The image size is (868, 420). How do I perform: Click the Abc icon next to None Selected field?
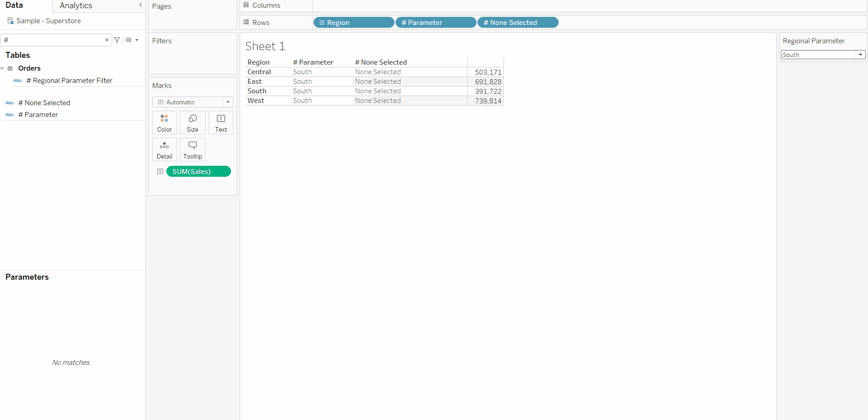9,102
